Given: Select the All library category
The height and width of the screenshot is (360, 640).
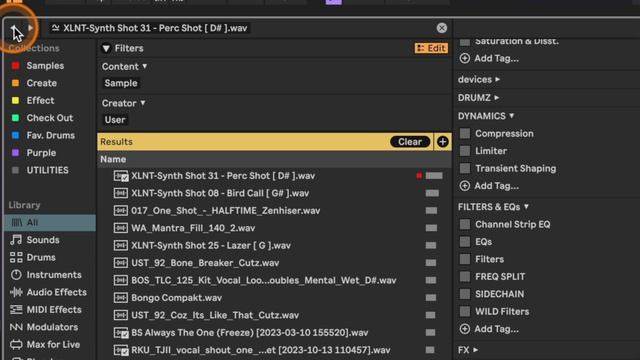Looking at the screenshot, I should [x=50, y=222].
